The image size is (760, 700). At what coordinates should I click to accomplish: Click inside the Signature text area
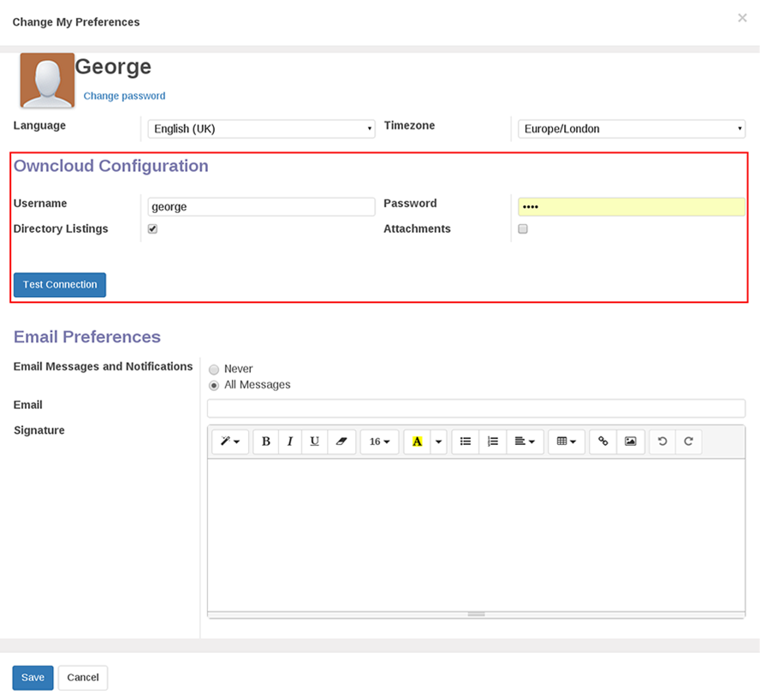[476, 535]
